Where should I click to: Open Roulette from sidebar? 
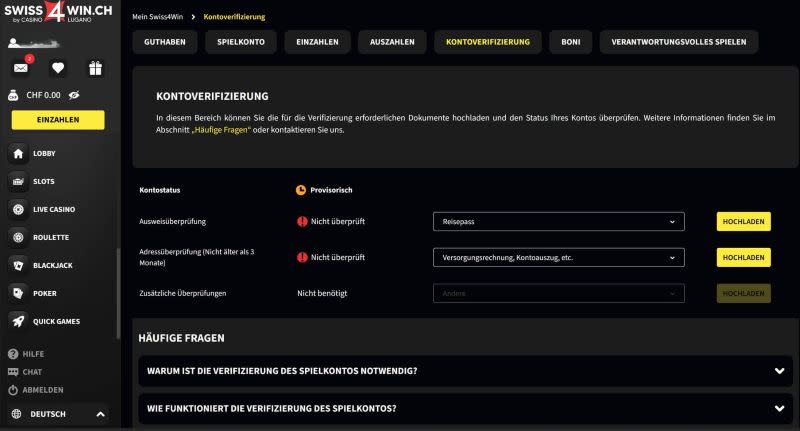(51, 237)
